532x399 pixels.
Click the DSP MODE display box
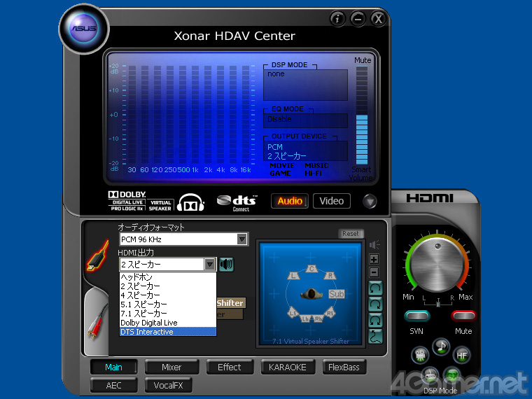pos(306,85)
